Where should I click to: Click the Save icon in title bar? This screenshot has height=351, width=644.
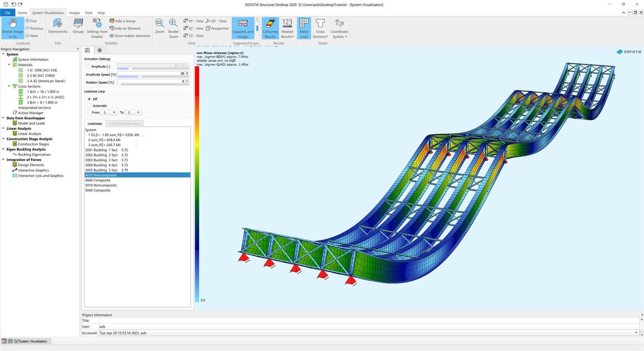[6, 4]
